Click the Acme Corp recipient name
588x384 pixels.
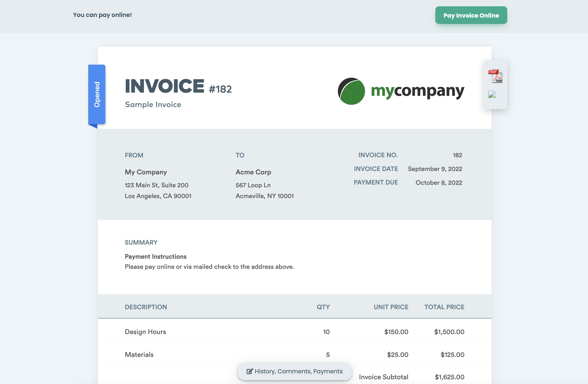(253, 172)
